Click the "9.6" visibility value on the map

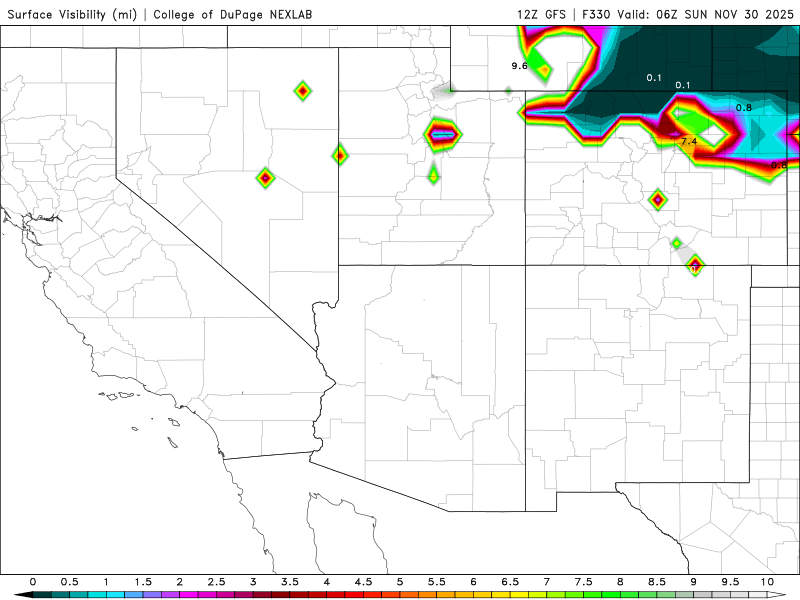coord(519,66)
